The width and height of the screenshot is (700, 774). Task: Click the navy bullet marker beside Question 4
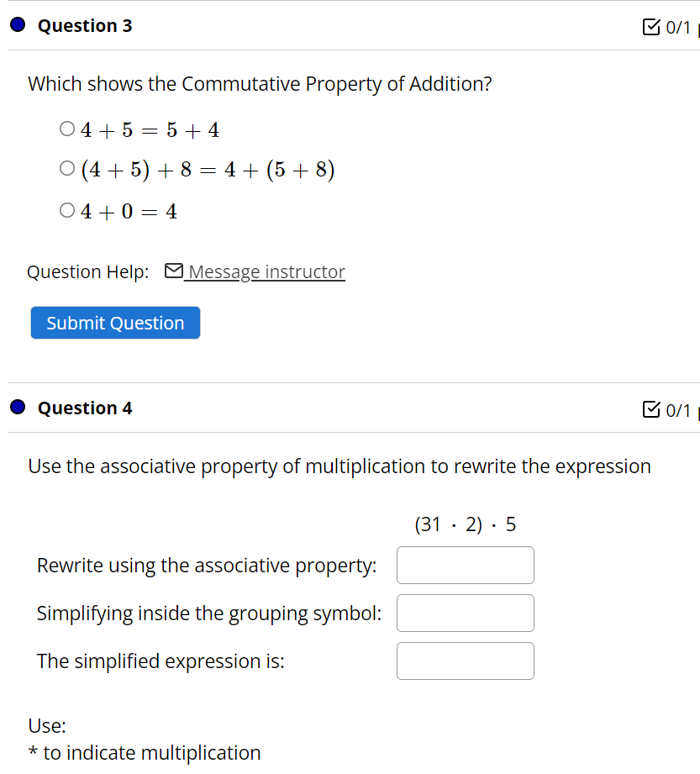pyautogui.click(x=15, y=408)
